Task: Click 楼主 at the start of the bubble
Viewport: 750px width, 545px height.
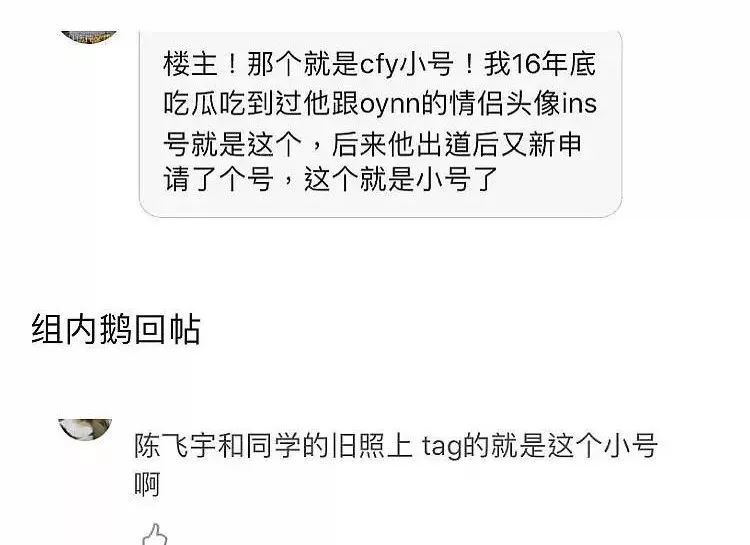Action: click(x=190, y=64)
